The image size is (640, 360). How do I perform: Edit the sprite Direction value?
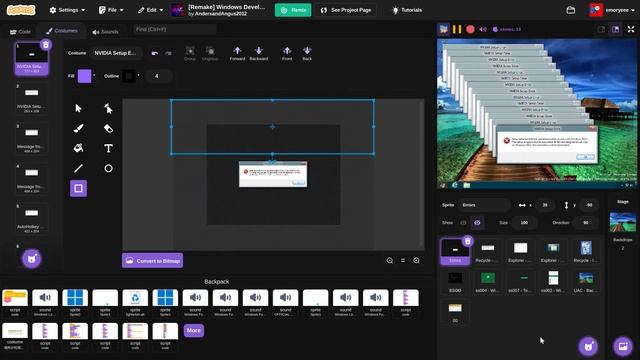pos(586,222)
